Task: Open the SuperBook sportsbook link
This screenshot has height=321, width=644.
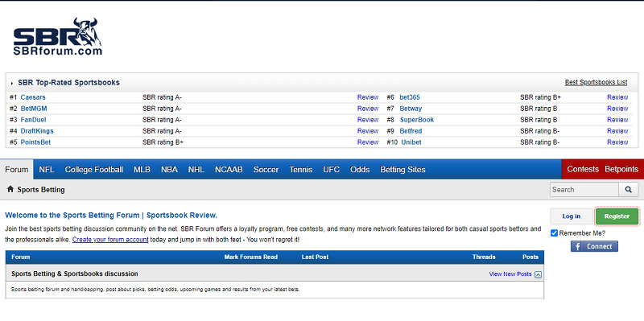Action: [417, 120]
